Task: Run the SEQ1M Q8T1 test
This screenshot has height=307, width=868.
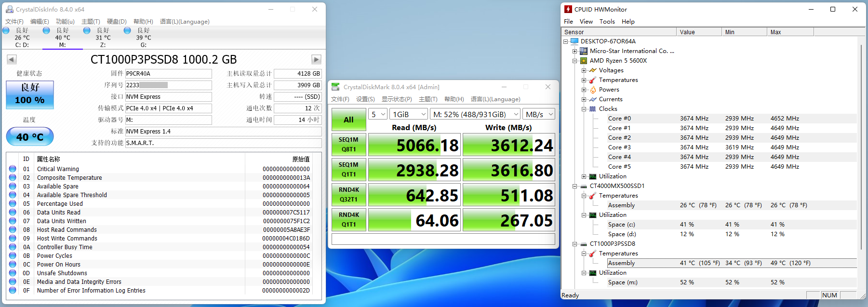Action: (x=349, y=145)
